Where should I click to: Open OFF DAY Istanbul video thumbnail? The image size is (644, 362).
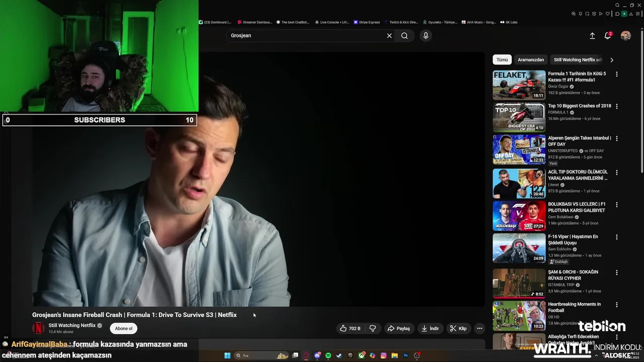(x=519, y=149)
